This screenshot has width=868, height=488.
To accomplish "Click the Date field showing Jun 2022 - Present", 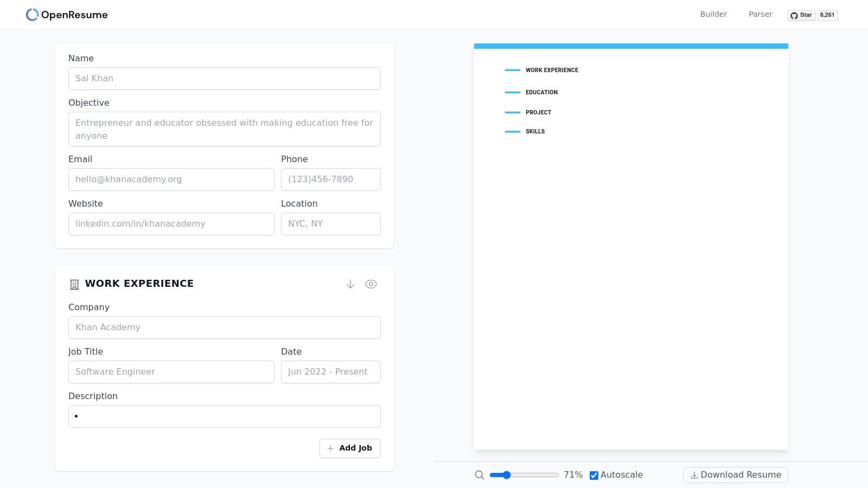I will (330, 371).
